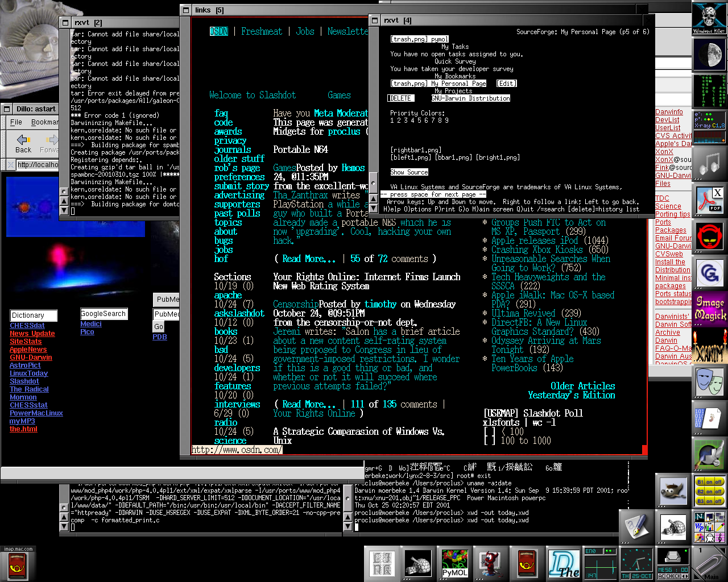Switch B3 to on
The width and height of the screenshot is (728, 582).
710,501
